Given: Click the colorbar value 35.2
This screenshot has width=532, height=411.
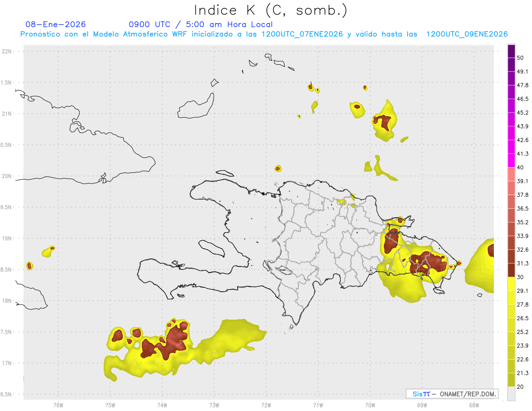Looking at the screenshot, I should [x=523, y=222].
